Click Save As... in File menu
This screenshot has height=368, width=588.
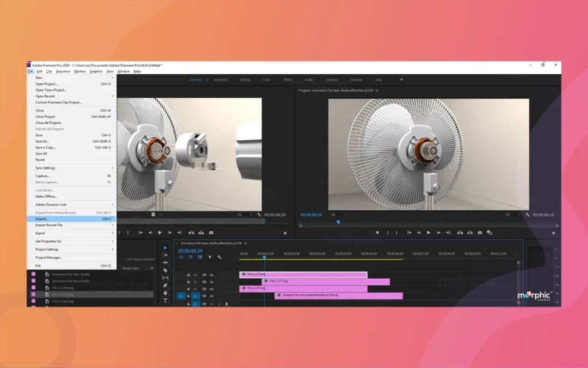click(x=42, y=141)
